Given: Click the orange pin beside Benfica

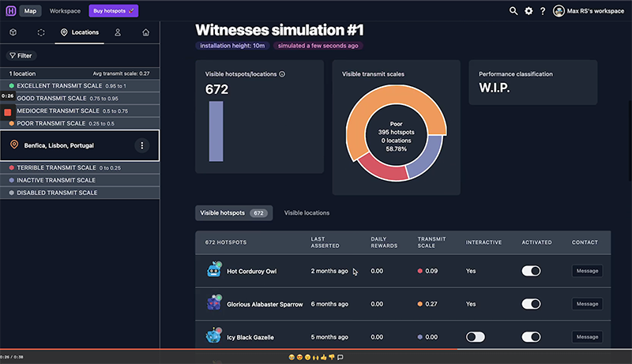Looking at the screenshot, I should tap(14, 144).
